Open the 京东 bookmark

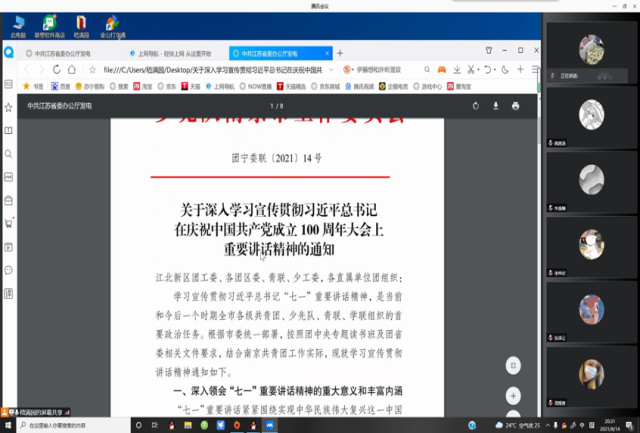[x=167, y=86]
